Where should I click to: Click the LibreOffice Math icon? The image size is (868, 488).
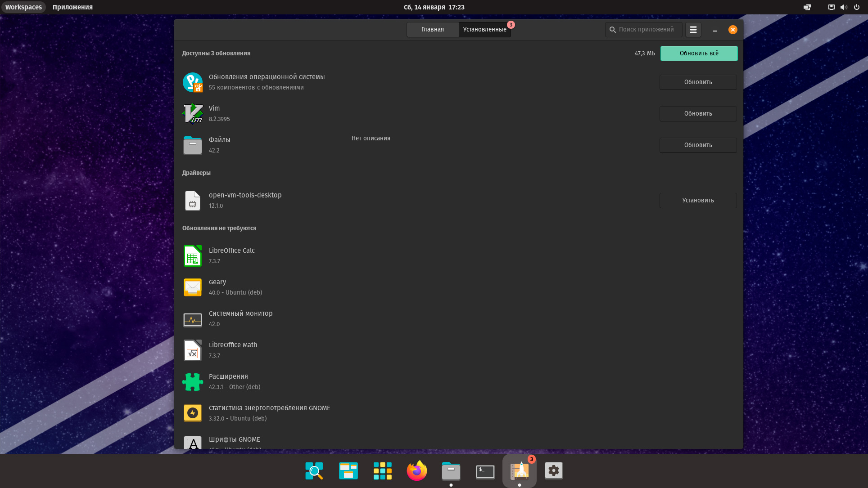[x=193, y=350]
